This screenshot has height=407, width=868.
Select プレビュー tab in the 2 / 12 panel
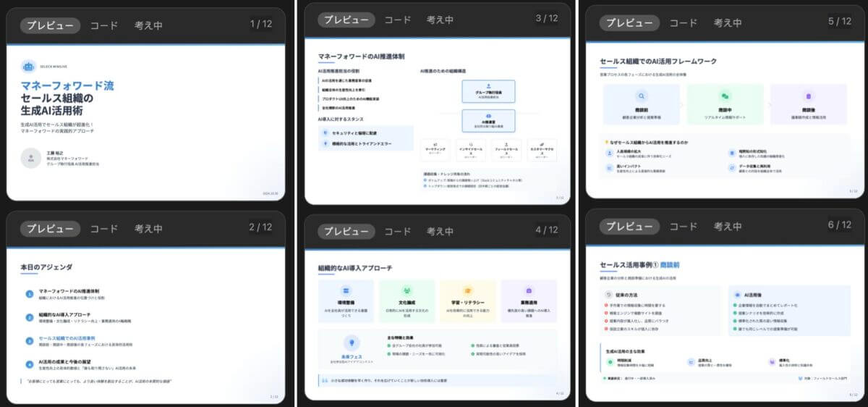point(50,228)
